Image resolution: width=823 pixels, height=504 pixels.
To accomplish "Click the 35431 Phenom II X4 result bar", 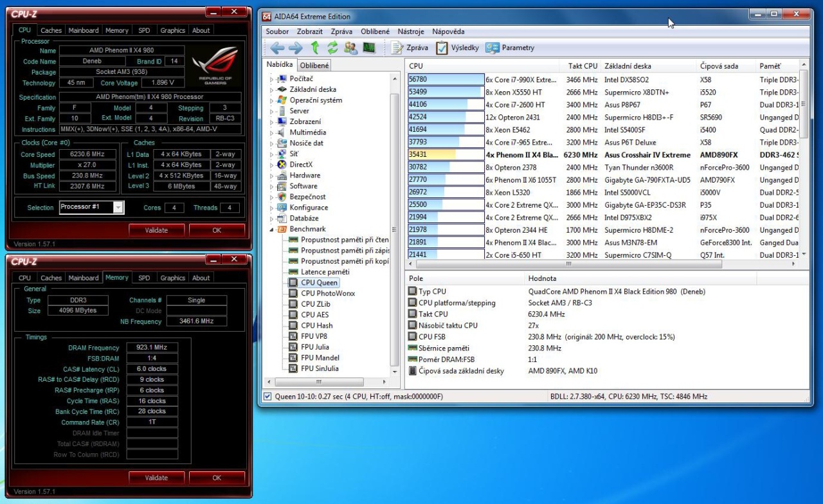I will pyautogui.click(x=446, y=155).
